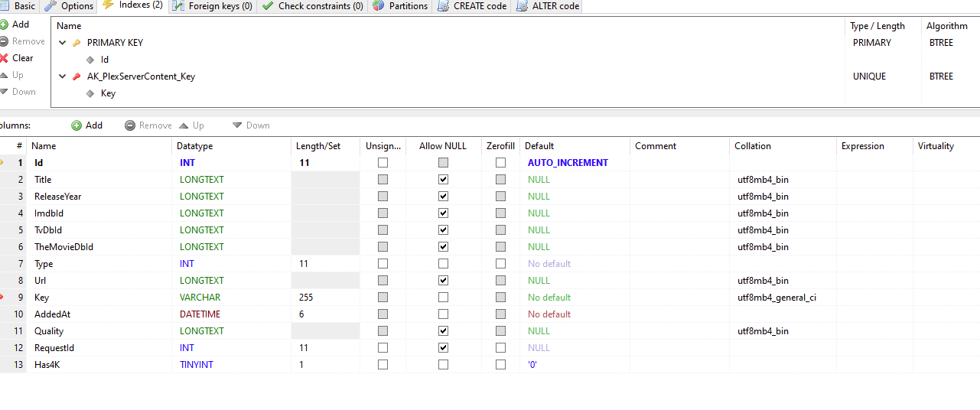Toggle Zerofill checkbox for Id row
980x410 pixels.
[x=500, y=163]
